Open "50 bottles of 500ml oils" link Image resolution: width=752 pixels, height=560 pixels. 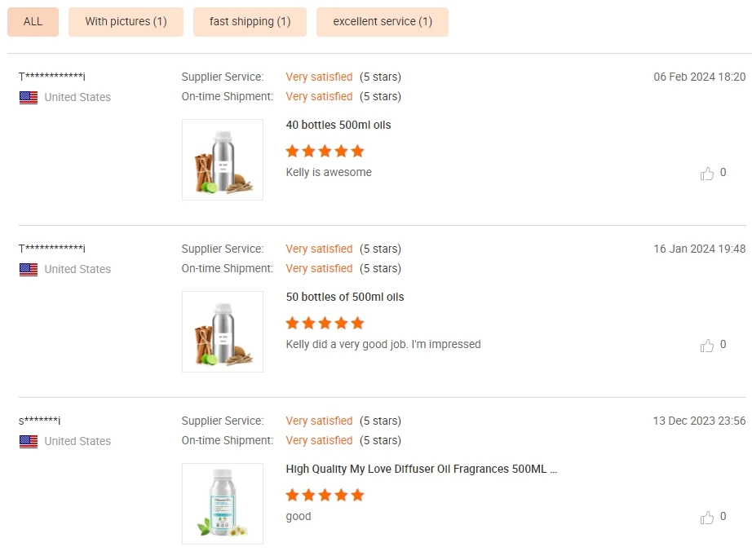pos(345,298)
